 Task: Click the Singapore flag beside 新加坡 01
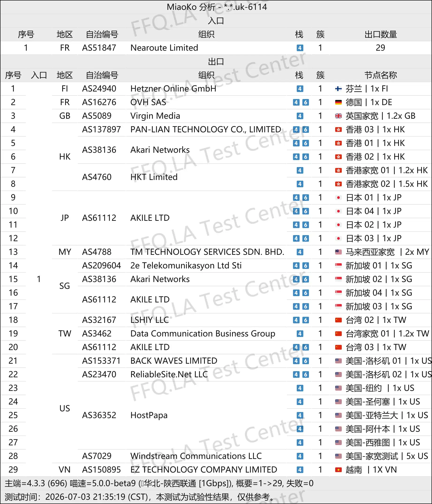[x=338, y=266]
